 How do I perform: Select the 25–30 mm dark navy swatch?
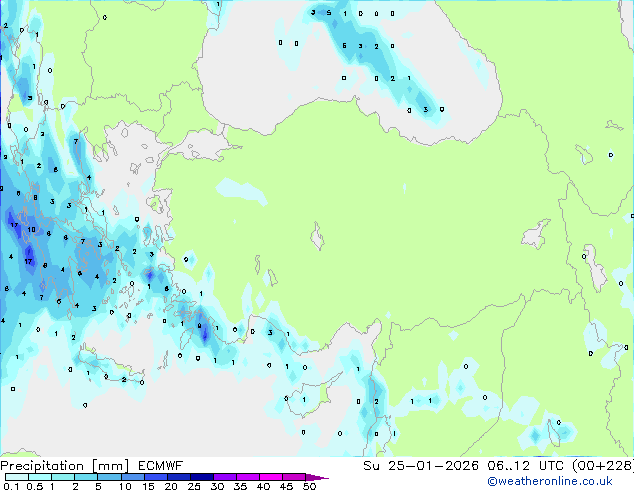[x=202, y=477]
